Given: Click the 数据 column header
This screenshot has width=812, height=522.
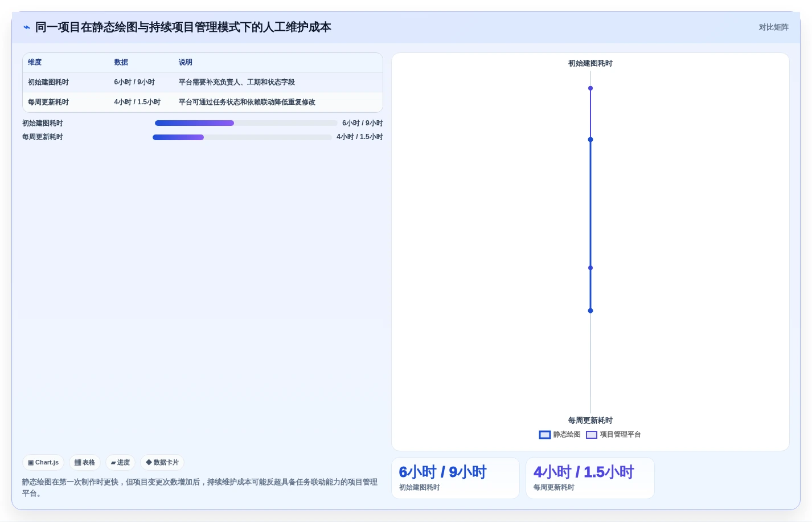Looking at the screenshot, I should click(121, 63).
